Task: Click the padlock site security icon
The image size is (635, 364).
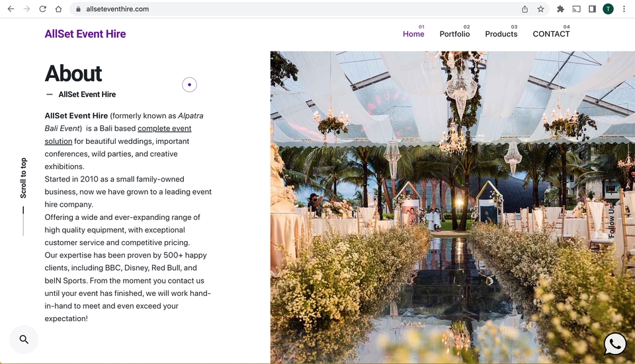Action: (x=78, y=9)
